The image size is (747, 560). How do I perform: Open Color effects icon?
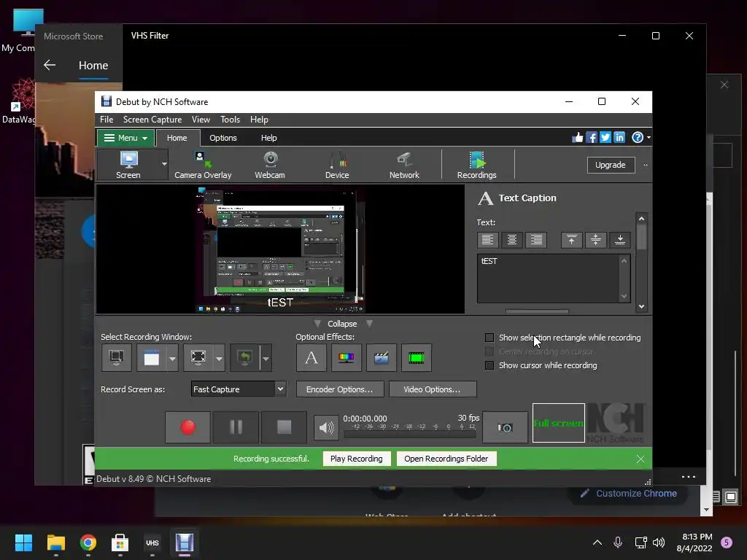[x=347, y=357]
